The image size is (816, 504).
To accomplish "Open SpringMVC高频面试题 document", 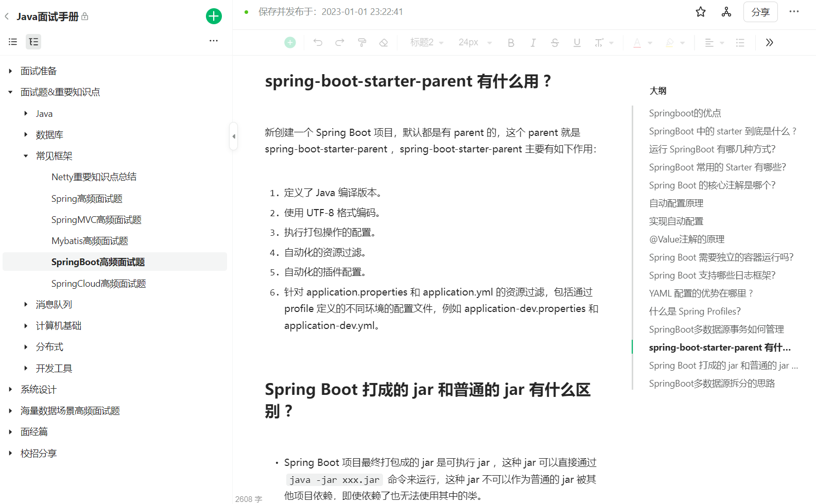I will point(96,220).
